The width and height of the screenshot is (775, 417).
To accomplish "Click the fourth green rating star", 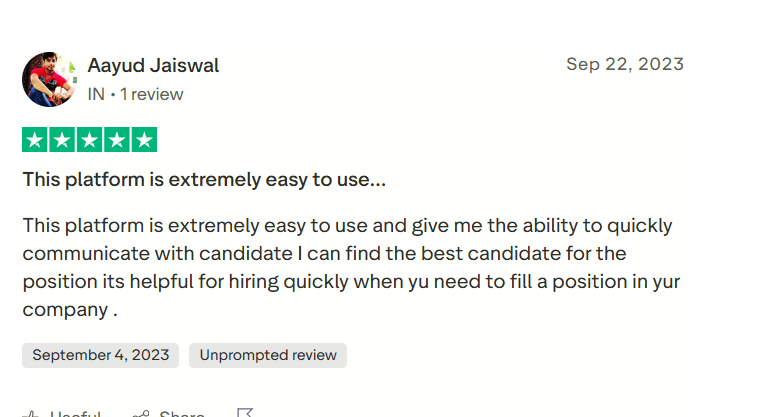I will 117,140.
